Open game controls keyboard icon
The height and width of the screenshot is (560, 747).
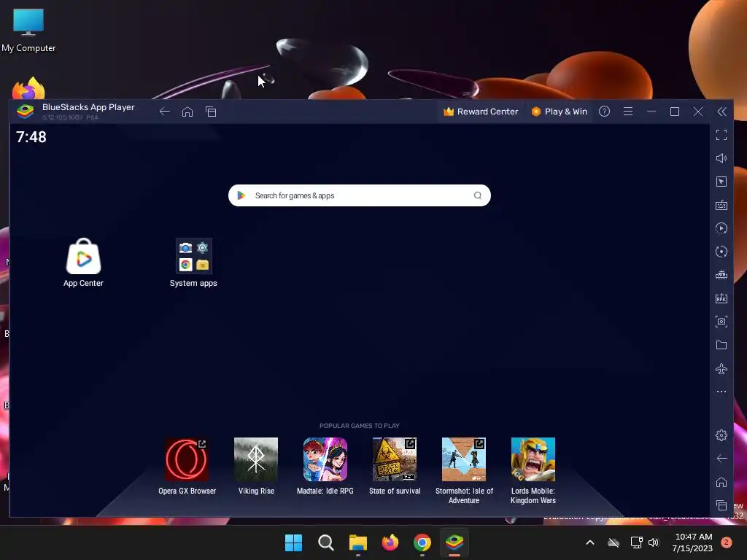[721, 205]
